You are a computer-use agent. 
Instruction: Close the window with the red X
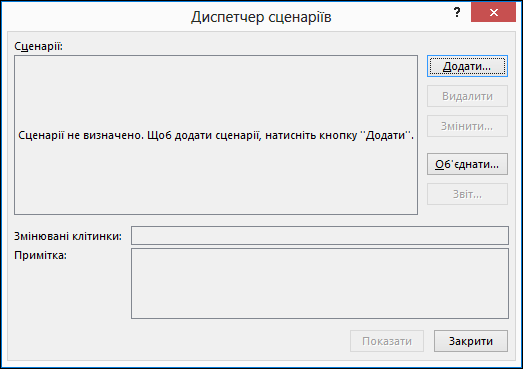[x=493, y=12]
